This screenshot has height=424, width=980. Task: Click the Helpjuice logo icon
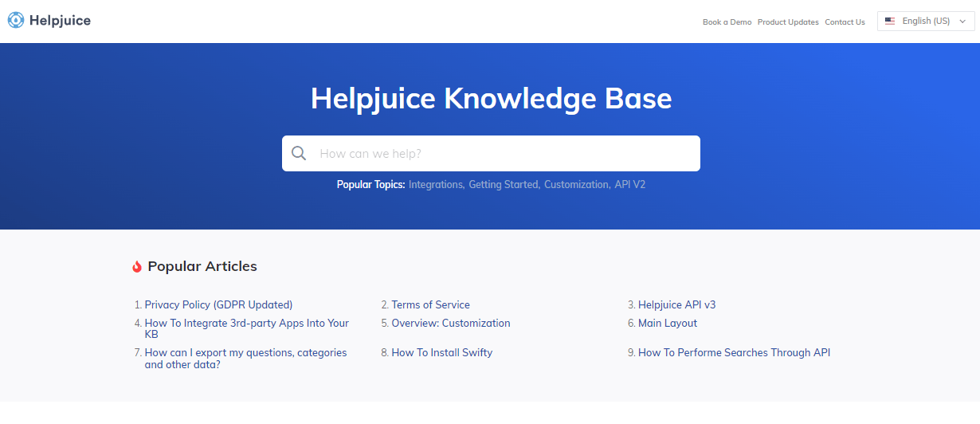[x=16, y=21]
